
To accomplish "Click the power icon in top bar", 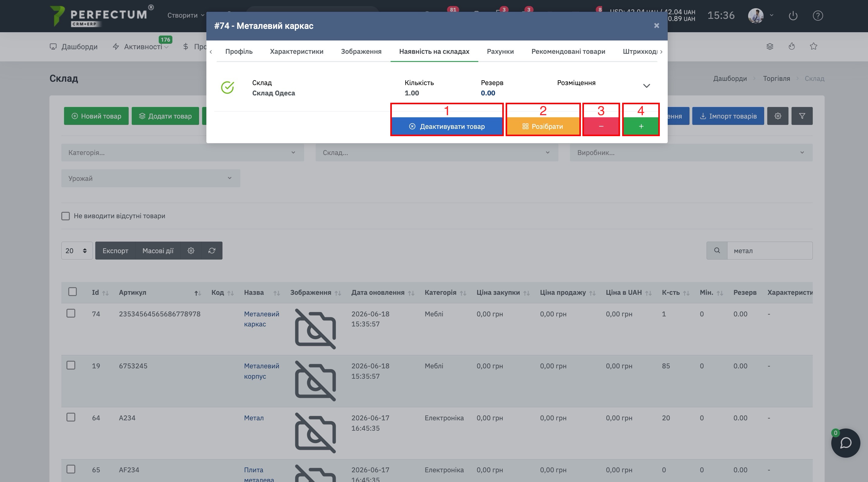I will (793, 15).
